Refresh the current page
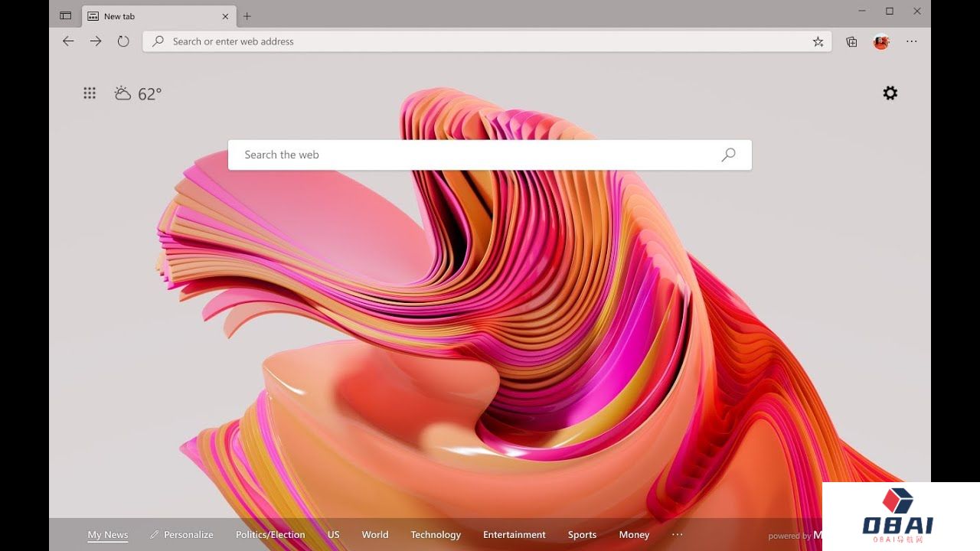Screen dimensions: 980x551 point(123,41)
